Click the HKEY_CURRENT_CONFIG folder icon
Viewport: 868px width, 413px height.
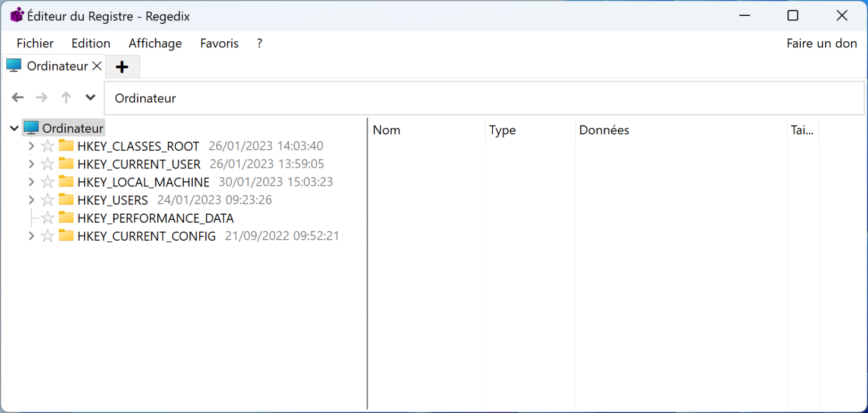pyautogui.click(x=67, y=236)
